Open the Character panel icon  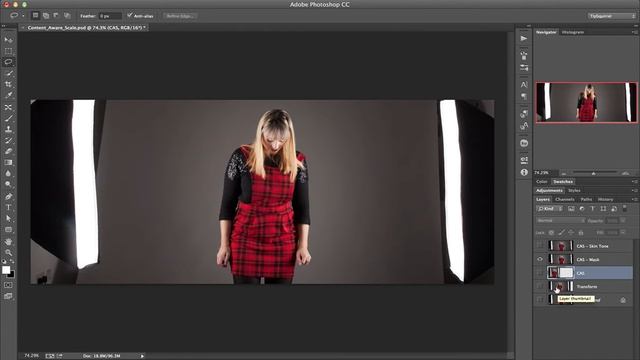coord(524,84)
